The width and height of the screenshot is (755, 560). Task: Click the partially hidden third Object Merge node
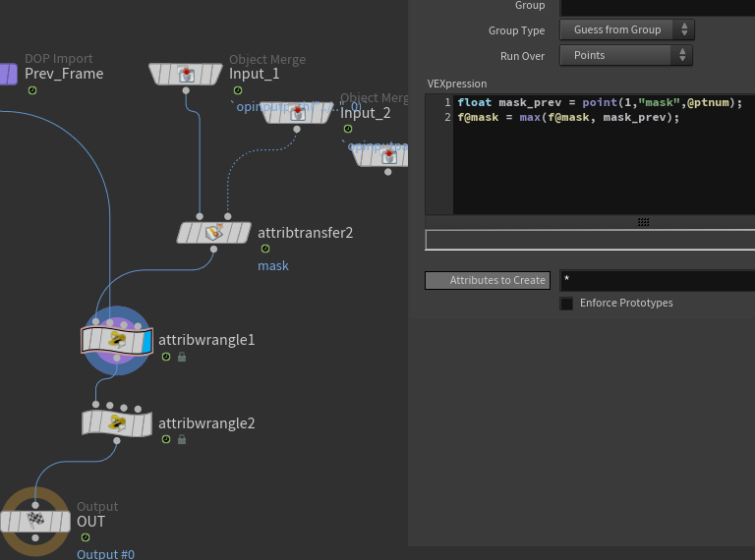[x=382, y=157]
